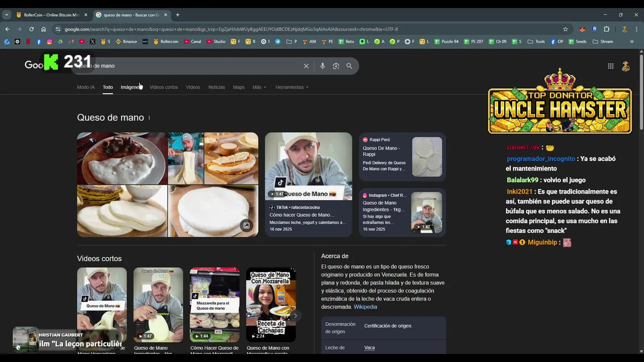Screen dimensions: 644x362
Task: Open Google Lens image search icon
Action: pyautogui.click(x=336, y=66)
